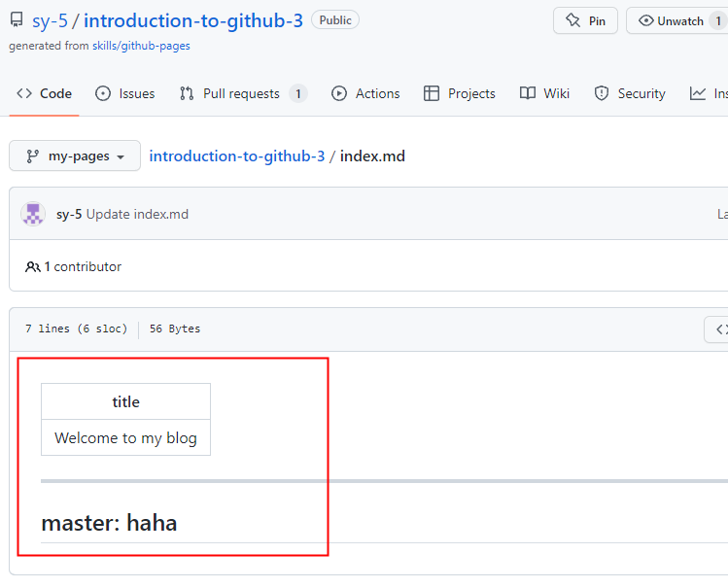Viewport: 728px width, 588px height.
Task: Click the introduction-to-github-3 breadcrumb link
Action: click(237, 156)
